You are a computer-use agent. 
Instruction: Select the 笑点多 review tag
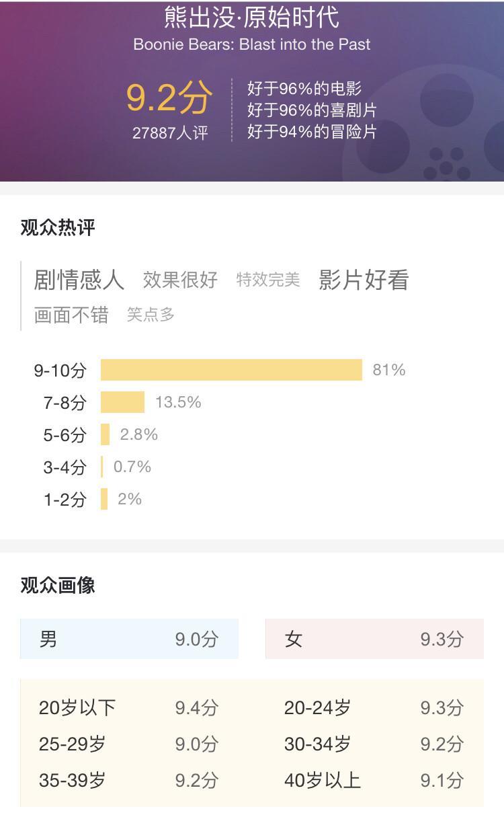pos(151,314)
